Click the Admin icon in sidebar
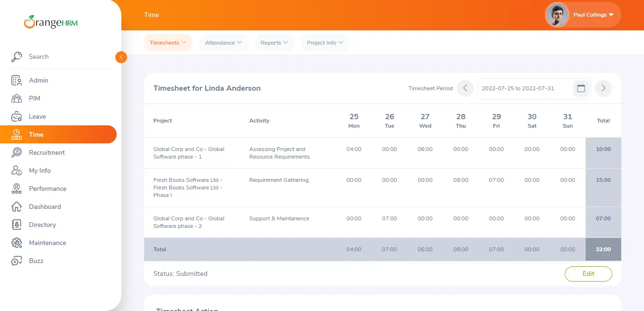 pos(17,81)
